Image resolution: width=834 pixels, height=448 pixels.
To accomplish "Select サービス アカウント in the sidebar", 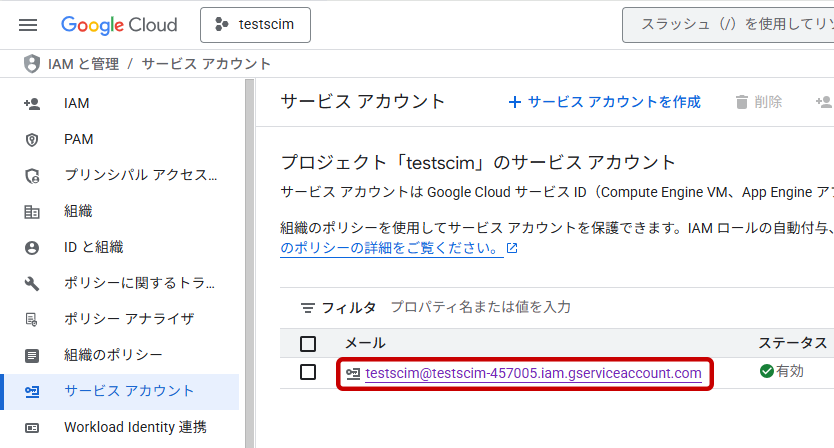I will click(129, 391).
